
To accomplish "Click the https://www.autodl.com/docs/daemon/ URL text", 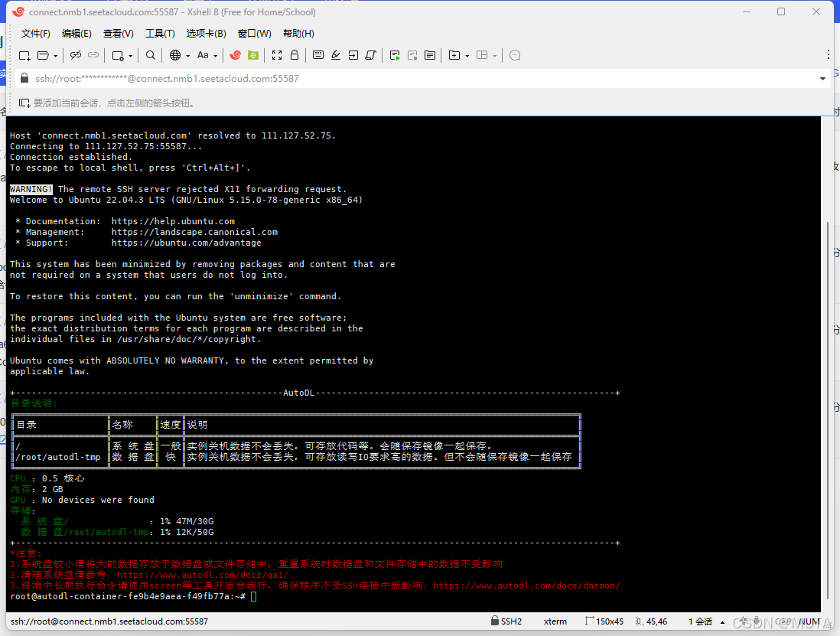I will [x=526, y=585].
